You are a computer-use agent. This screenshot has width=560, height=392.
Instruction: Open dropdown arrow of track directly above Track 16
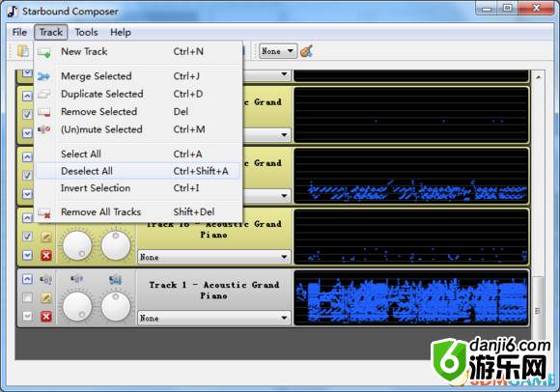284,196
